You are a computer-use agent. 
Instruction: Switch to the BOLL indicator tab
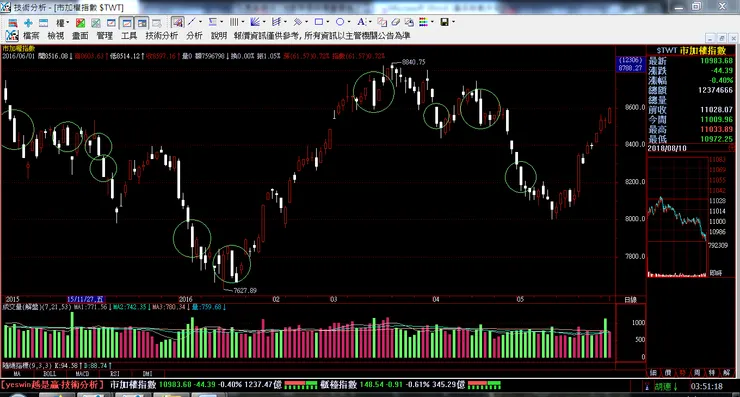50,373
